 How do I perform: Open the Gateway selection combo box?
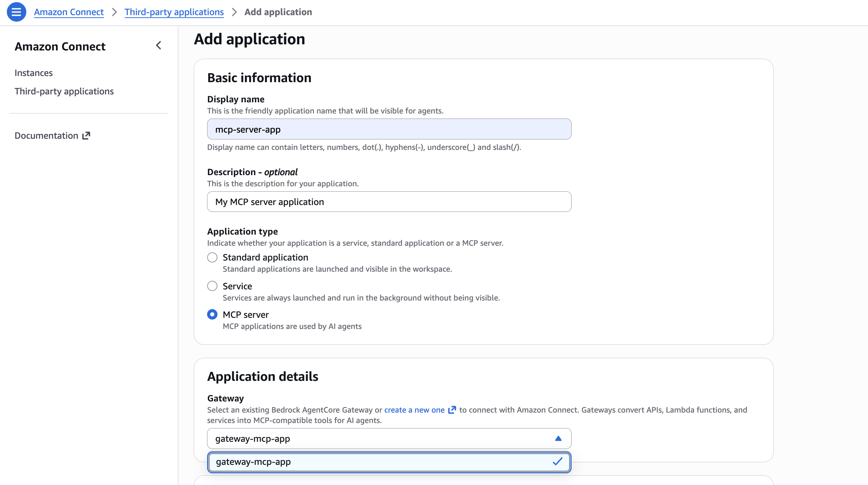click(388, 439)
